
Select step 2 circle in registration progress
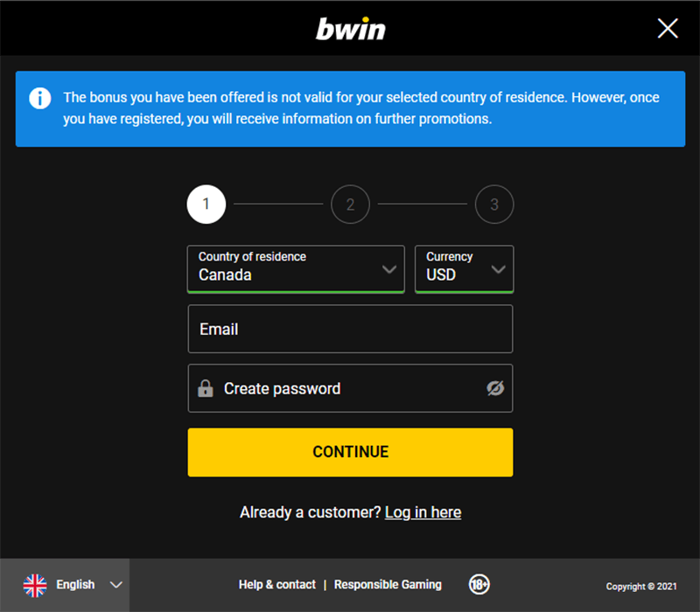[x=350, y=204]
